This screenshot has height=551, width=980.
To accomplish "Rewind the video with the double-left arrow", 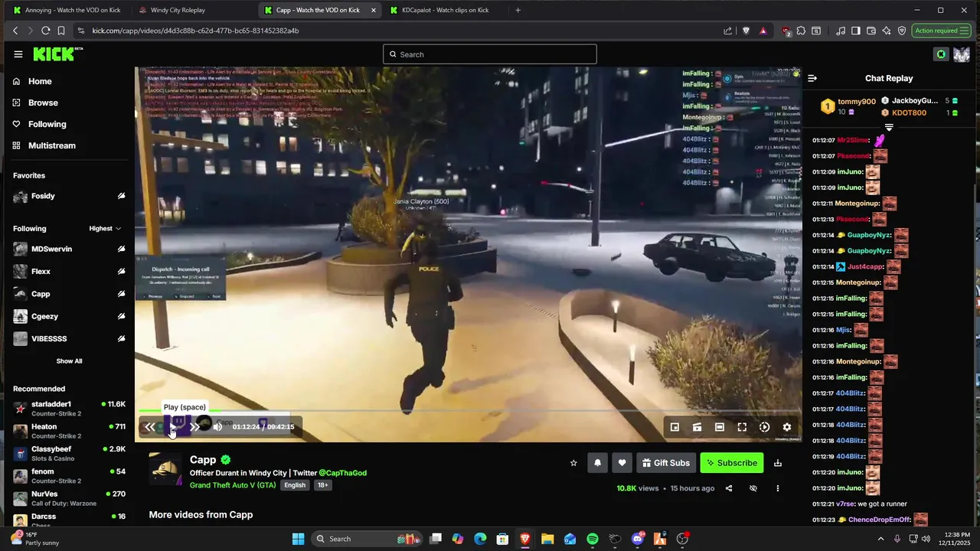I will (x=149, y=427).
